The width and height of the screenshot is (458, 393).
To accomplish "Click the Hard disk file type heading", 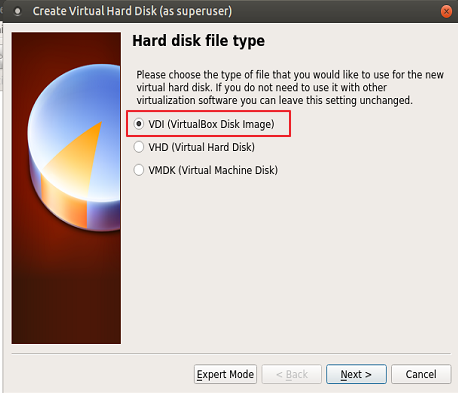I will point(199,41).
